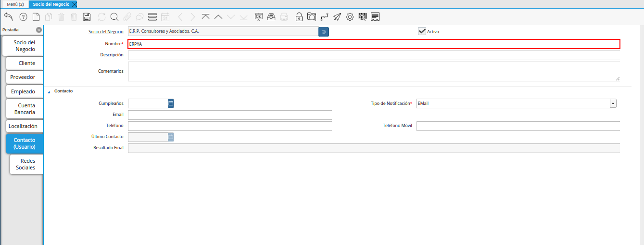Click the detail record right chevron
The height and width of the screenshot is (245, 644).
click(193, 17)
